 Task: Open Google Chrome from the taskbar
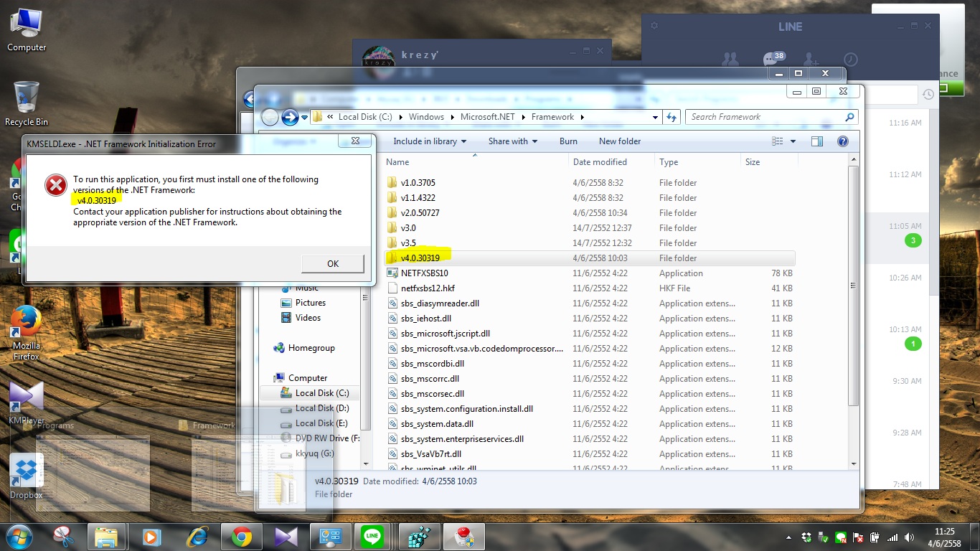pos(241,536)
